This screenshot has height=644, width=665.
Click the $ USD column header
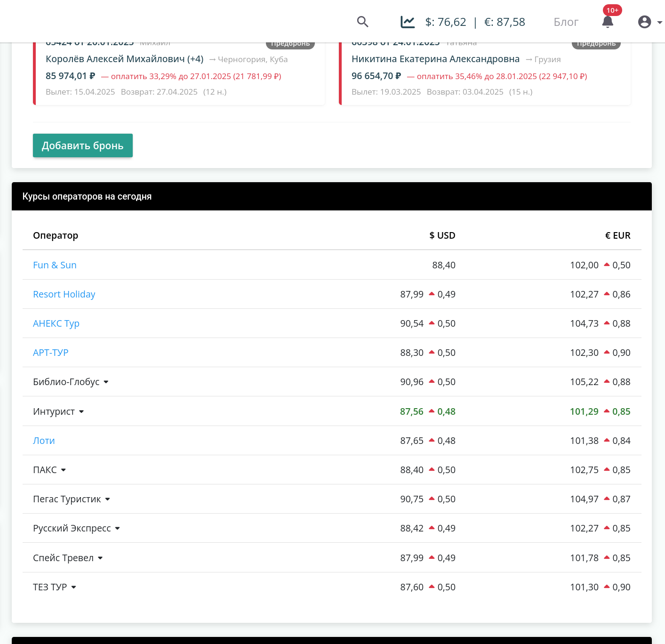[x=442, y=235]
